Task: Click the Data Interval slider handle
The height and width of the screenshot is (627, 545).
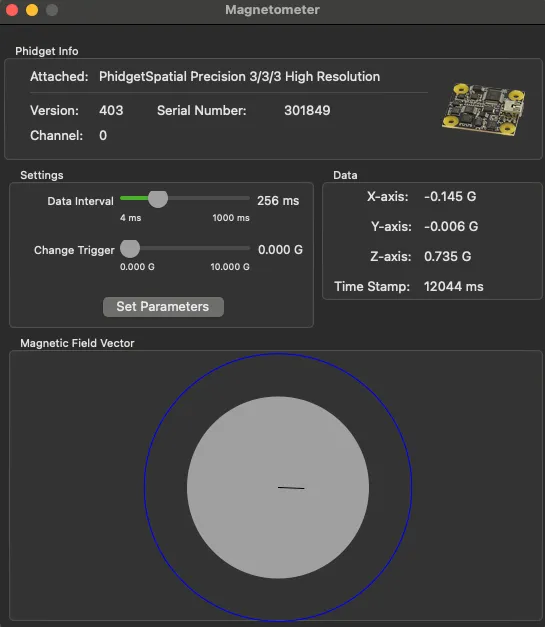Action: pos(158,198)
